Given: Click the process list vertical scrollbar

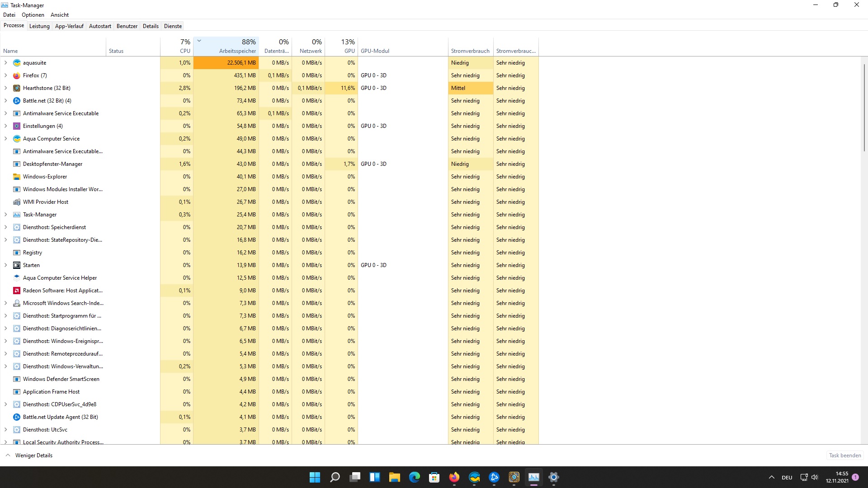Looking at the screenshot, I should [x=864, y=108].
